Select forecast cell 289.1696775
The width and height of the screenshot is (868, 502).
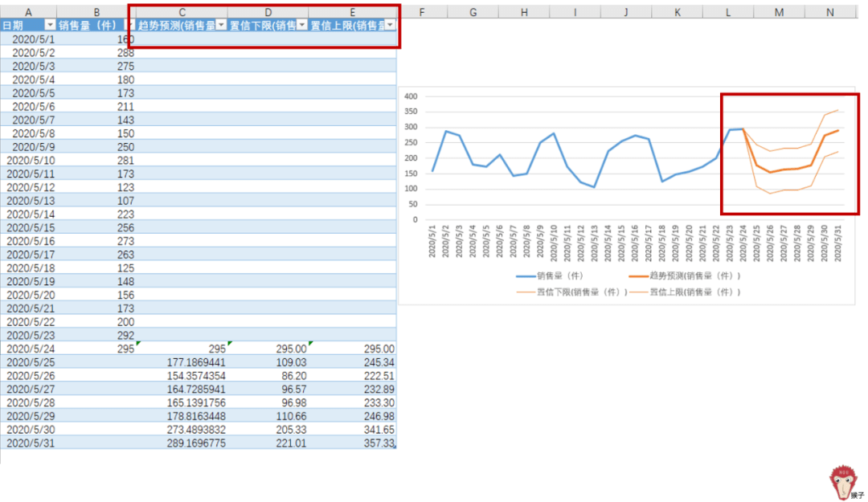tap(182, 443)
